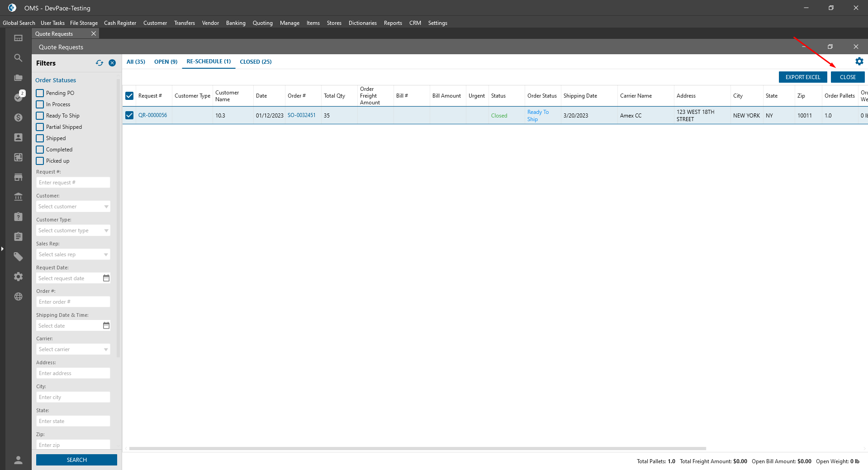The height and width of the screenshot is (470, 868).
Task: Click the blue CLOSE button
Action: coord(848,77)
